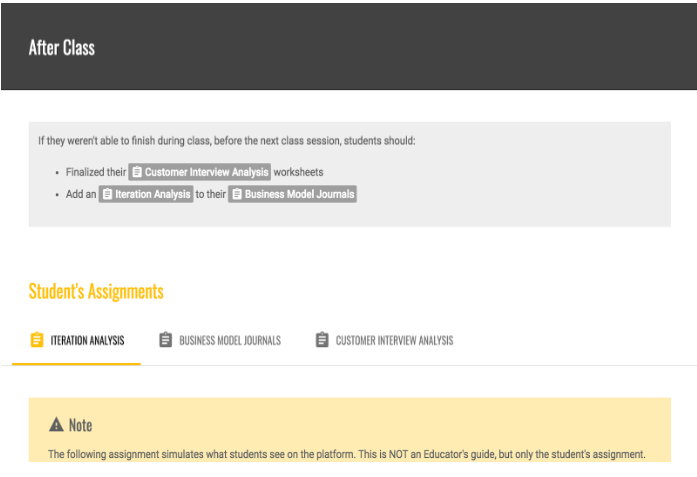This screenshot has width=697, height=477.
Task: Click the document icon in Iteration Analysis badge
Action: click(x=107, y=194)
